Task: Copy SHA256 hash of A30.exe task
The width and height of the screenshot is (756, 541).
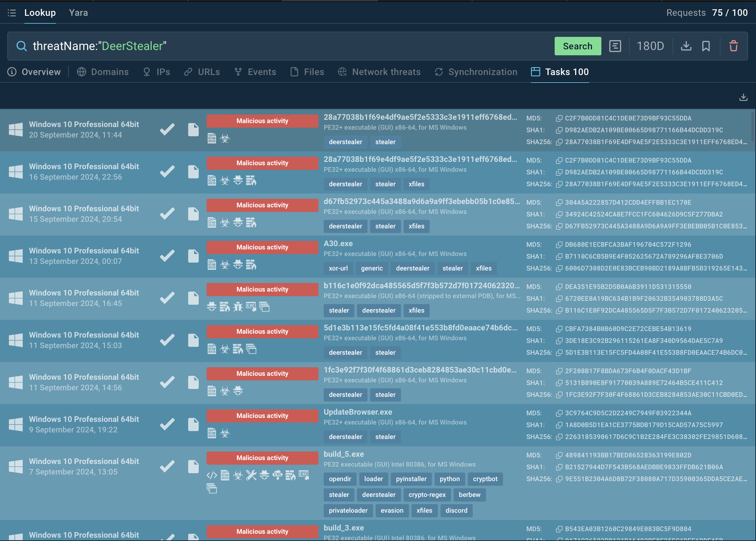Action: (x=559, y=269)
